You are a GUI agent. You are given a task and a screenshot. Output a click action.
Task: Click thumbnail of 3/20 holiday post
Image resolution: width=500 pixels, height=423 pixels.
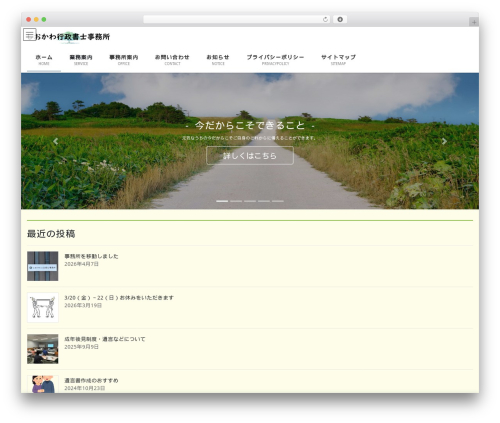[x=43, y=307]
